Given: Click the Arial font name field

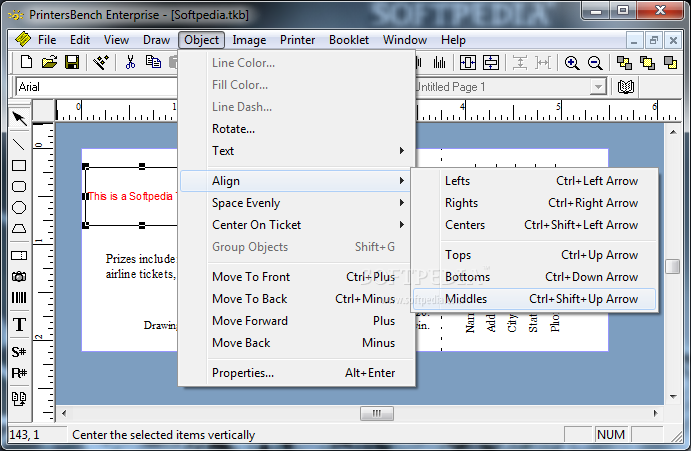Looking at the screenshot, I should pos(97,87).
